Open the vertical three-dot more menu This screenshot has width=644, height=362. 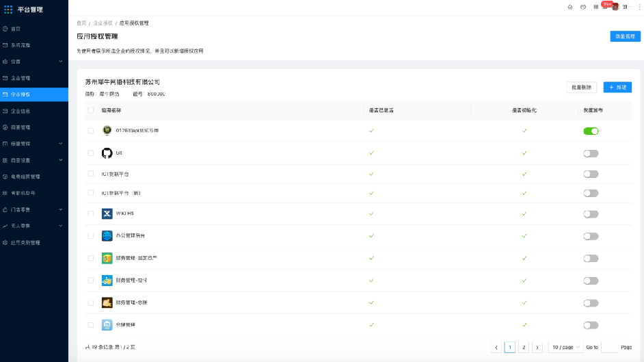pyautogui.click(x=639, y=7)
